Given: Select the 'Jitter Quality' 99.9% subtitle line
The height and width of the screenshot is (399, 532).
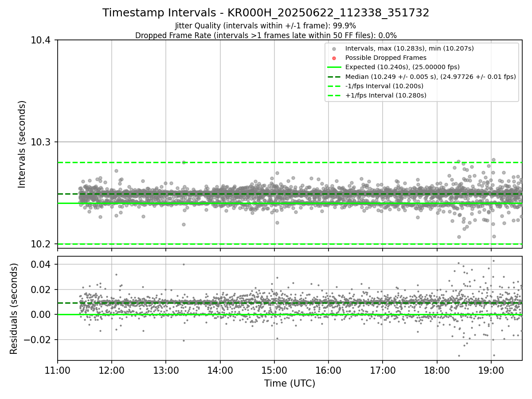Looking at the screenshot, I should coord(266,26).
